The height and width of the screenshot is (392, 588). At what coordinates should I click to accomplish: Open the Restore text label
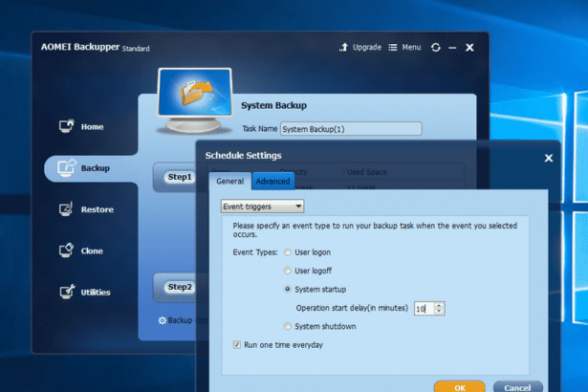tap(98, 209)
